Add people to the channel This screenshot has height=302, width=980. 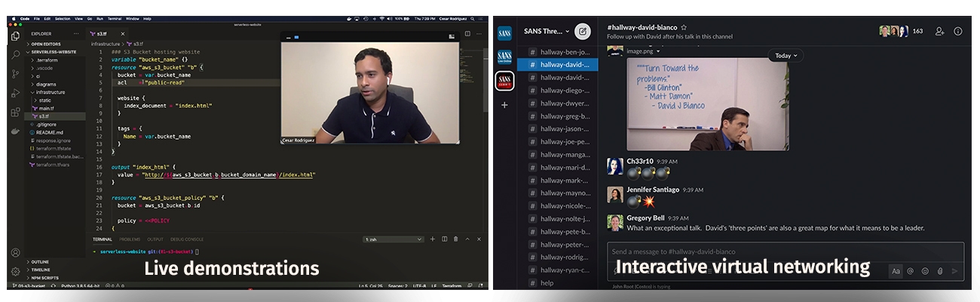click(x=940, y=31)
